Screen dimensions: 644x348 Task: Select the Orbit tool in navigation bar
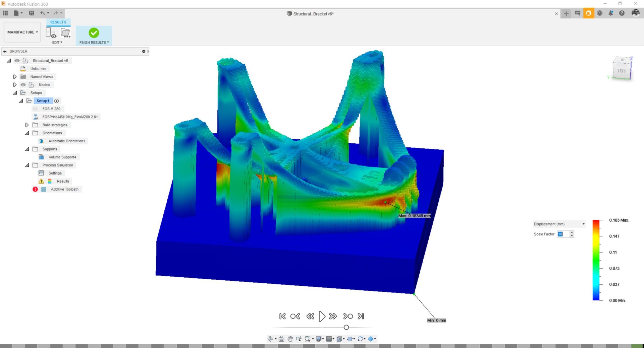click(x=270, y=339)
